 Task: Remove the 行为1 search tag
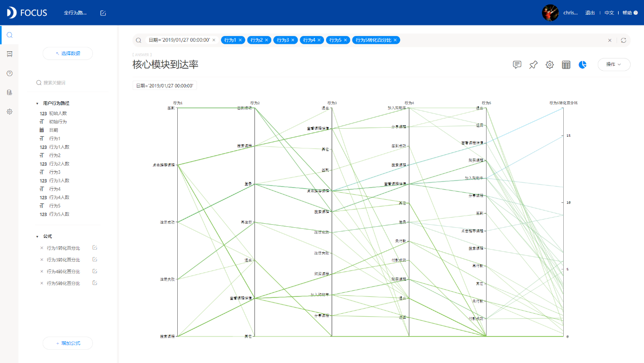240,40
